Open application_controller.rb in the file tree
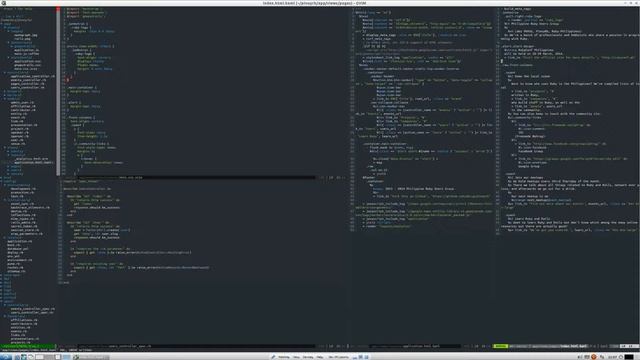The width and height of the screenshot is (640, 360). 33,76
